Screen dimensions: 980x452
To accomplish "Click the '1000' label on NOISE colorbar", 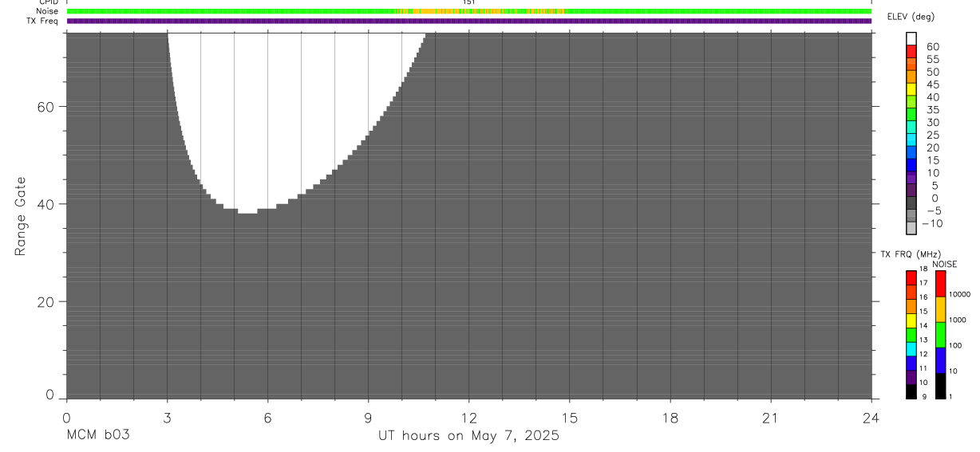I will 958,320.
